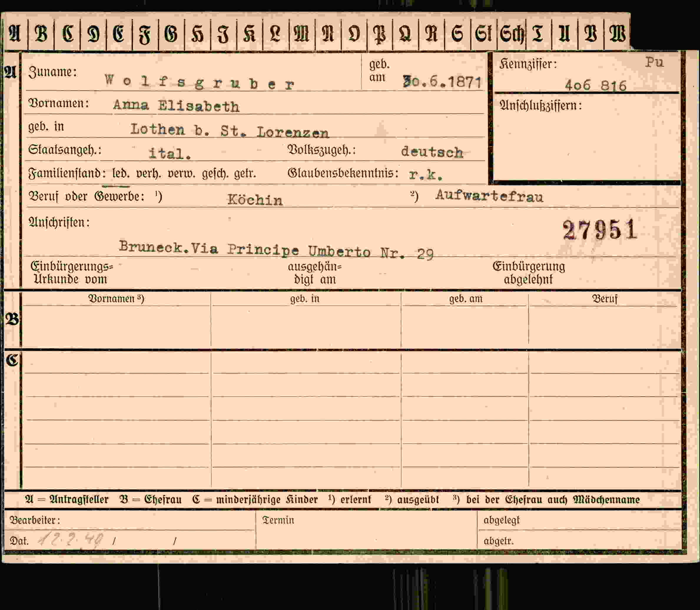Viewport: 700px width, 610px height.
Task: Click the underlined 'led.' marital status option
Action: point(121,174)
